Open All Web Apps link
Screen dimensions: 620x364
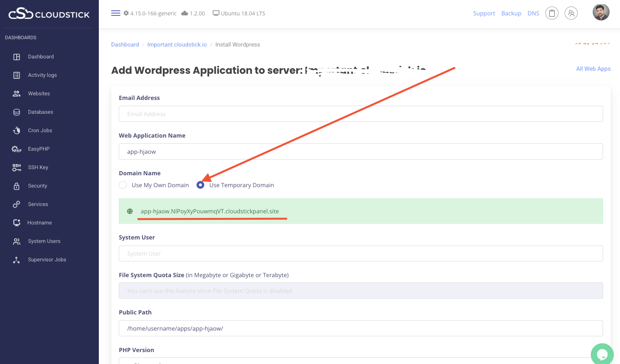pyautogui.click(x=593, y=69)
